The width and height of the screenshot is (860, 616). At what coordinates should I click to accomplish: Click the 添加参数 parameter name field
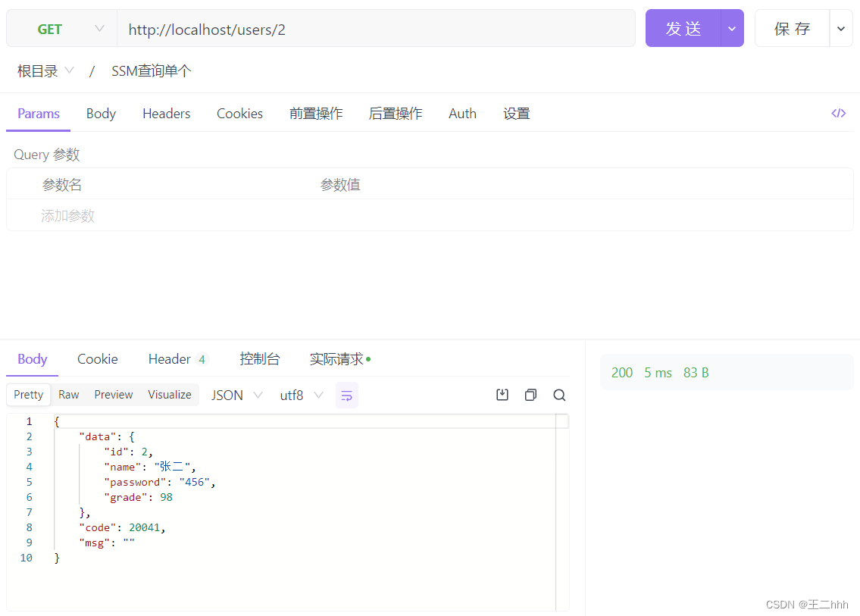[68, 216]
